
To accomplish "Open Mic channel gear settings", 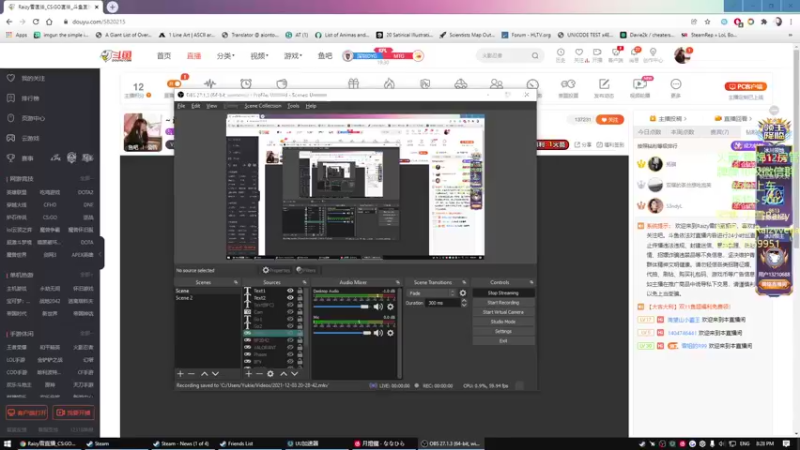I will click(390, 333).
